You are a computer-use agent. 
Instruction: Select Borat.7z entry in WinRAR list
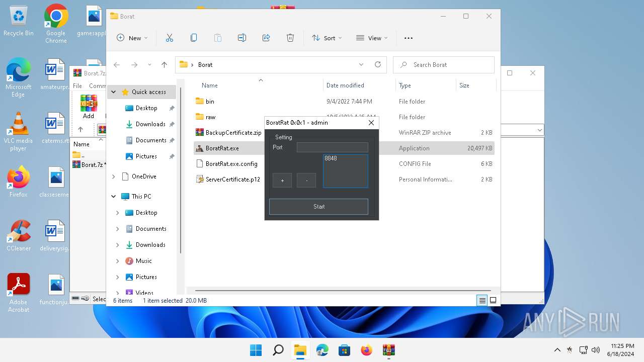[x=90, y=164]
